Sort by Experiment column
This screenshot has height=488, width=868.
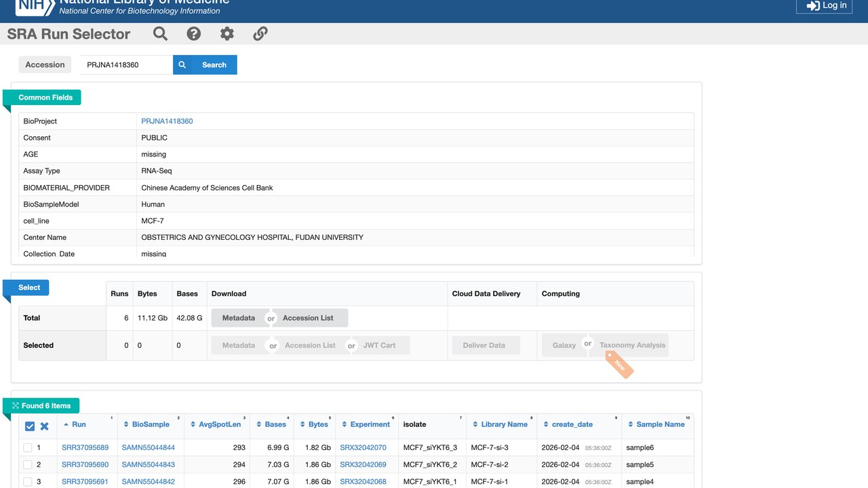coord(370,424)
